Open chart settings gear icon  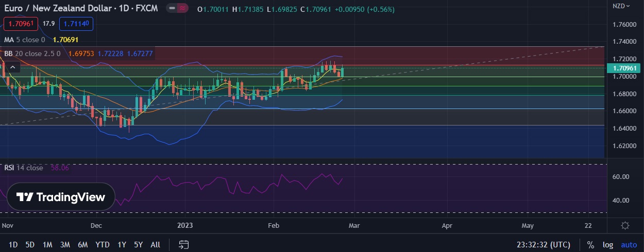625,226
